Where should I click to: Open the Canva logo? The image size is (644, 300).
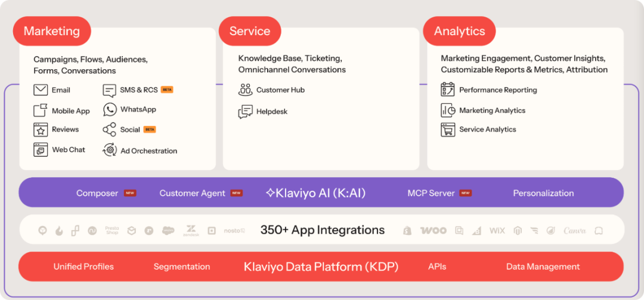coord(575,231)
